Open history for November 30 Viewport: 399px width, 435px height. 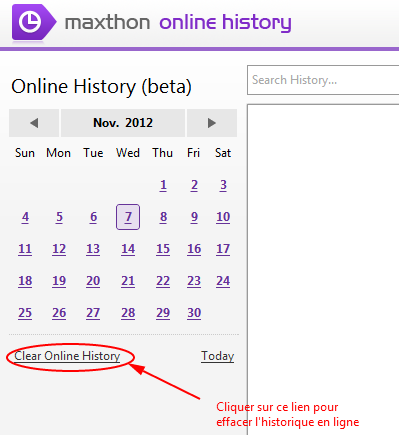pos(194,313)
